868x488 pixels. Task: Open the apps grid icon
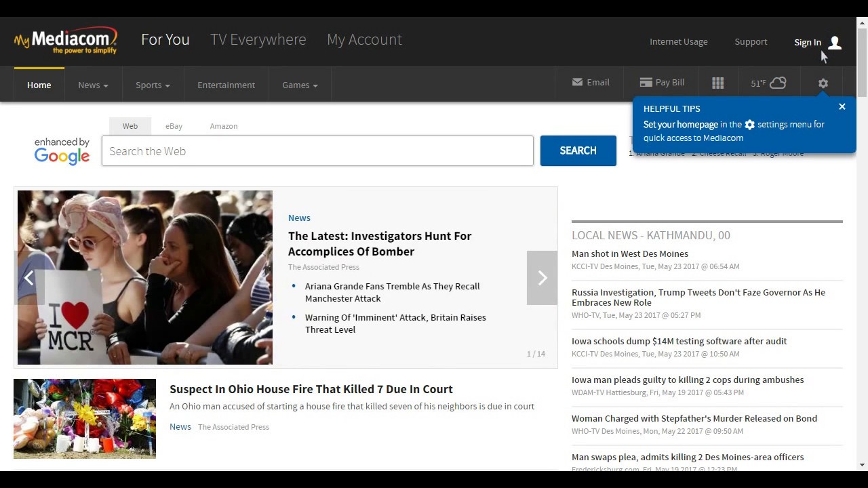click(x=718, y=83)
